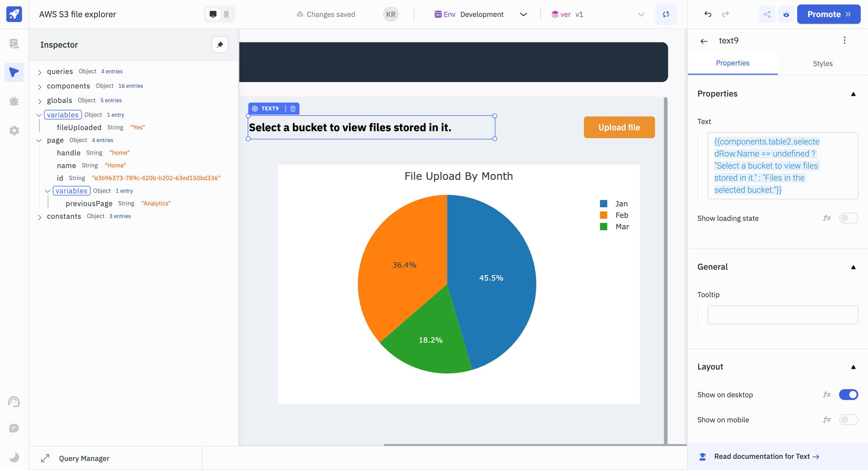Open Read documentation for Text link
This screenshot has height=470, width=868.
tap(766, 456)
